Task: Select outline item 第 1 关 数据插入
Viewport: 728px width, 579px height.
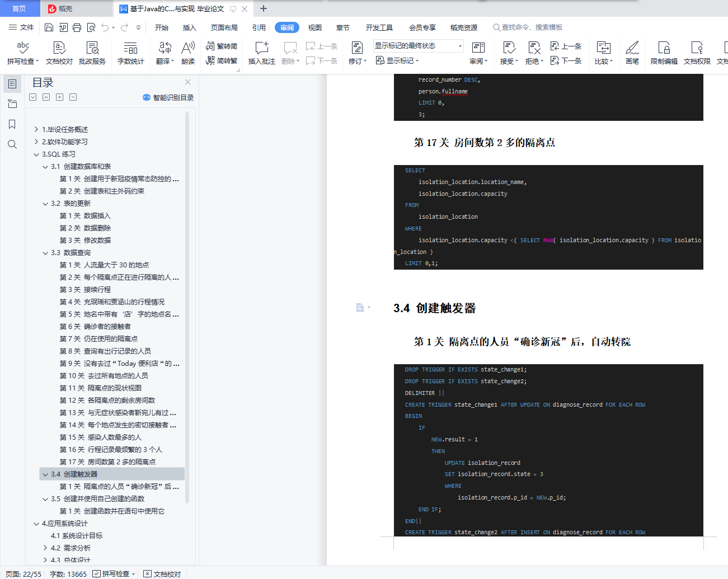Action: (x=85, y=216)
